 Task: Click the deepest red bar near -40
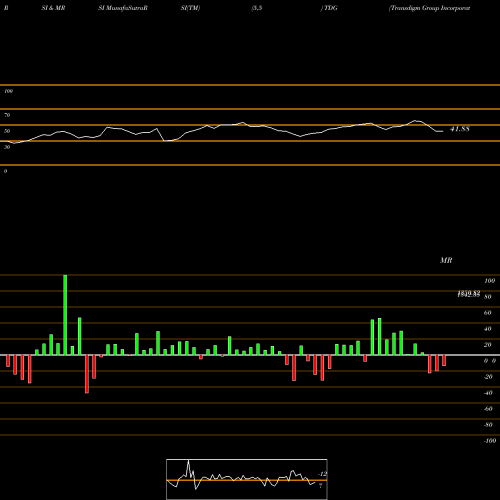(x=87, y=374)
